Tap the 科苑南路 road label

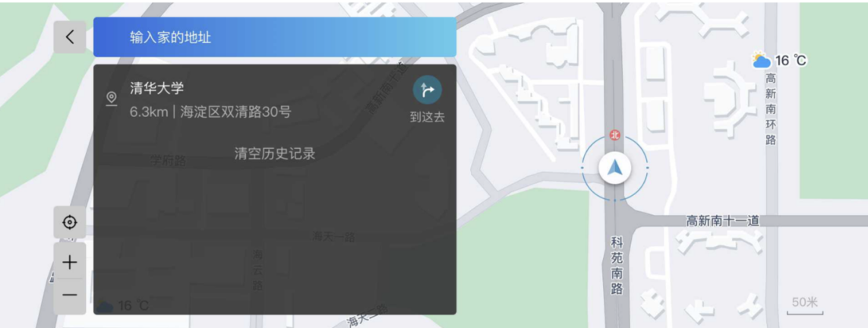(617, 266)
